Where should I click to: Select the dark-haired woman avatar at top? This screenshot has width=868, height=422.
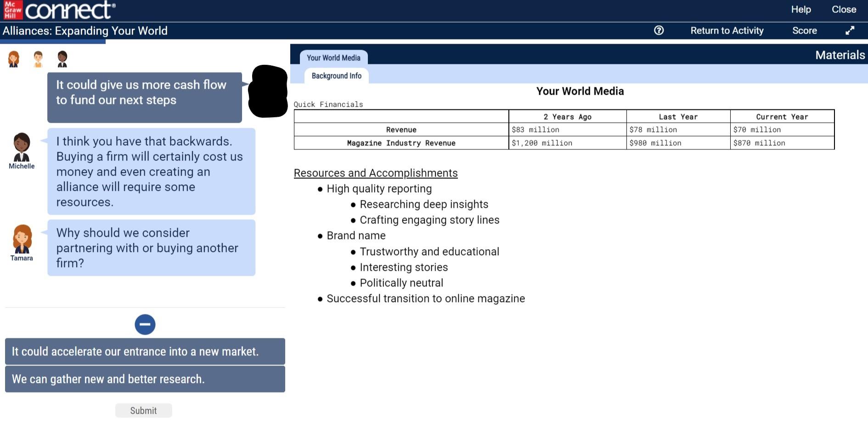62,59
